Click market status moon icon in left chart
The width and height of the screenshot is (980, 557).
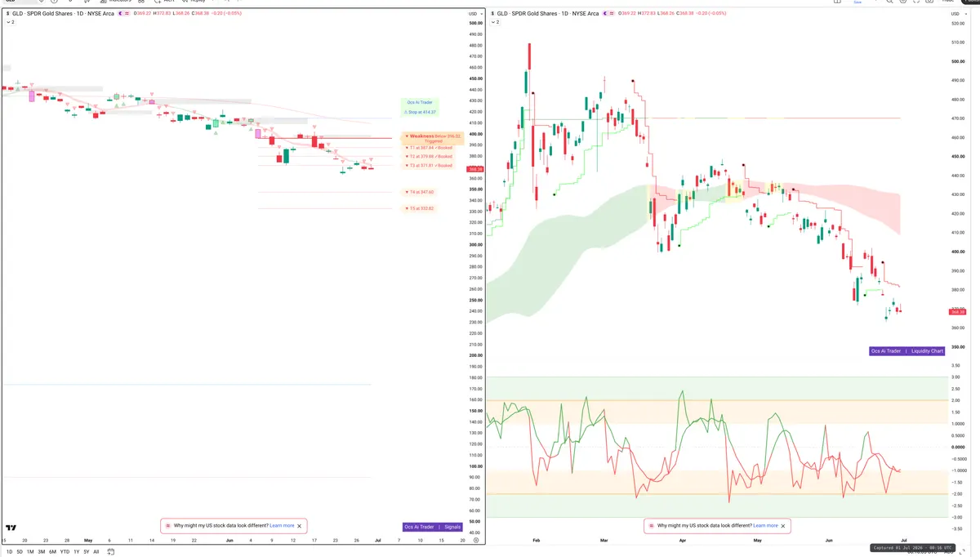click(120, 14)
